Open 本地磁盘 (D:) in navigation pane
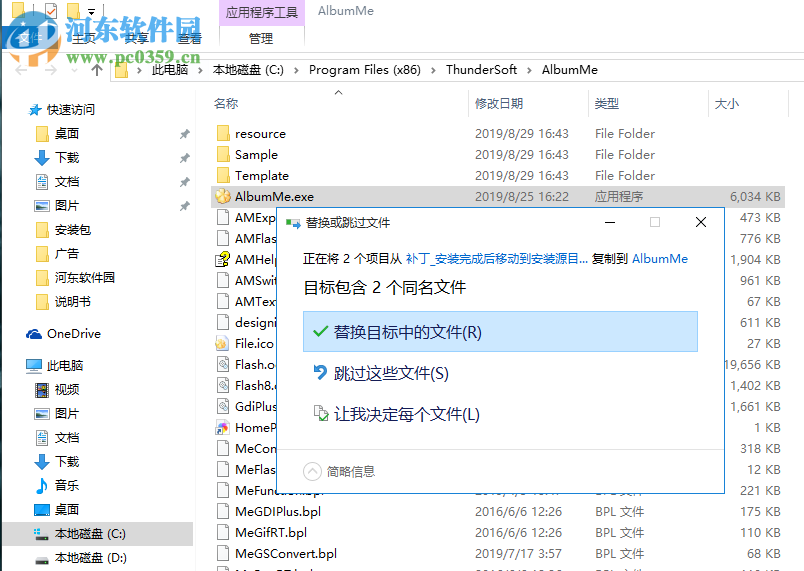The height and width of the screenshot is (571, 804). click(90, 558)
